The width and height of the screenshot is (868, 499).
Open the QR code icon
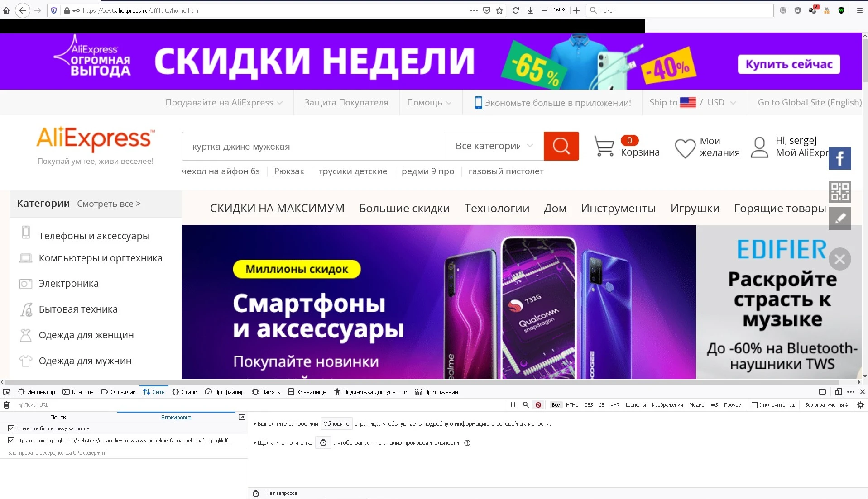click(840, 191)
